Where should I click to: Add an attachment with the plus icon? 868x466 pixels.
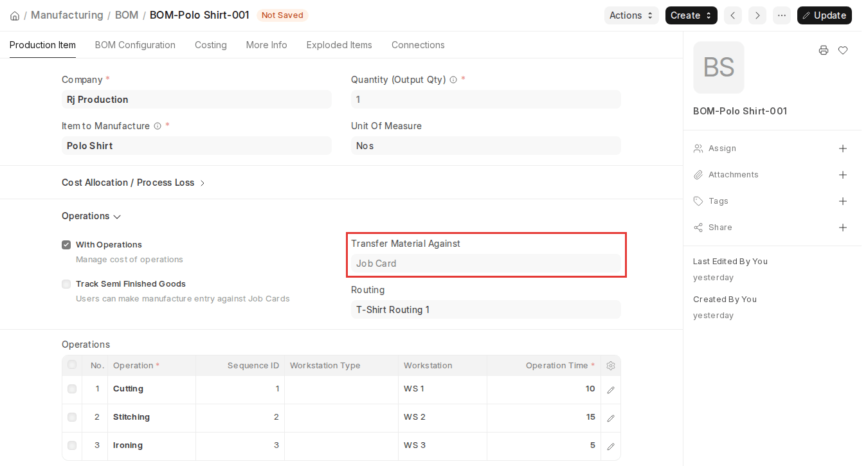coord(843,175)
